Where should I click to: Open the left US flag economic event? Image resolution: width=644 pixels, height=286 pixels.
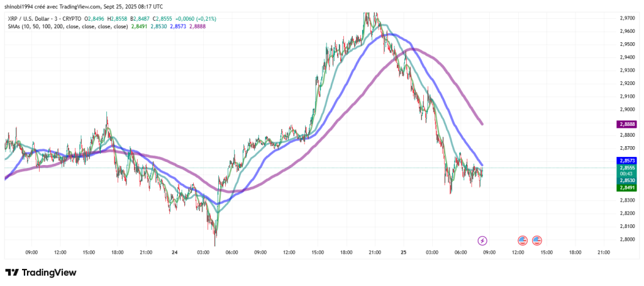[522, 241]
